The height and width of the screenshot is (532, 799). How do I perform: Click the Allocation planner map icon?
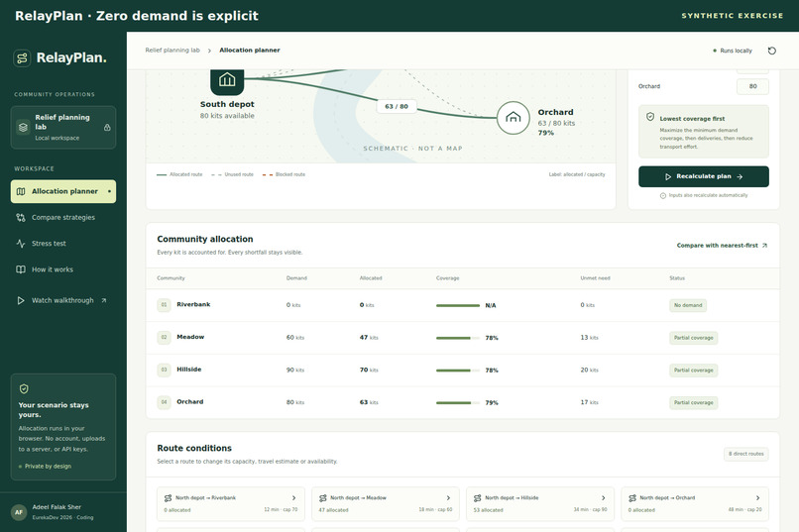click(21, 191)
